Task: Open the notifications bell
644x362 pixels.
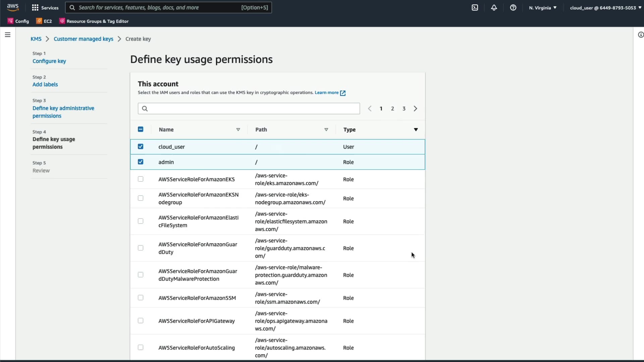Action: click(494, 8)
